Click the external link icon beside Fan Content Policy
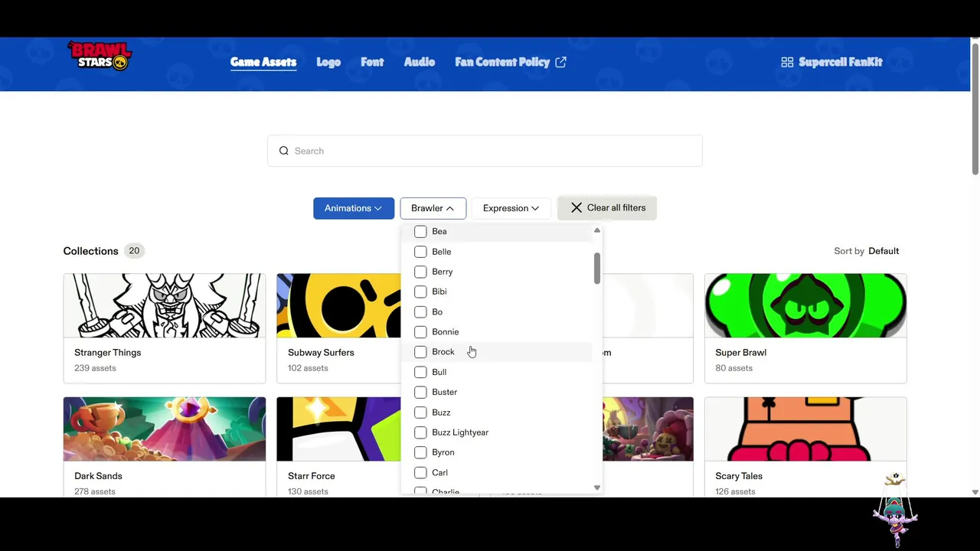Image resolution: width=980 pixels, height=551 pixels. click(560, 62)
